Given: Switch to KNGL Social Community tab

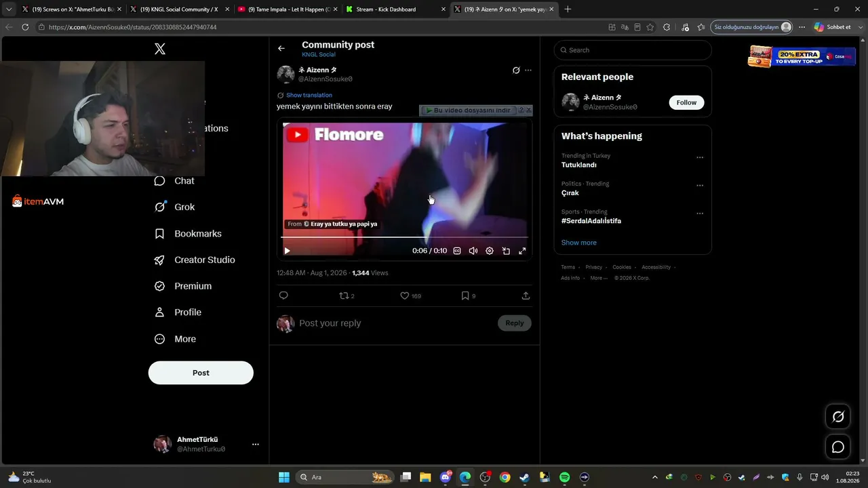Looking at the screenshot, I should 178,9.
